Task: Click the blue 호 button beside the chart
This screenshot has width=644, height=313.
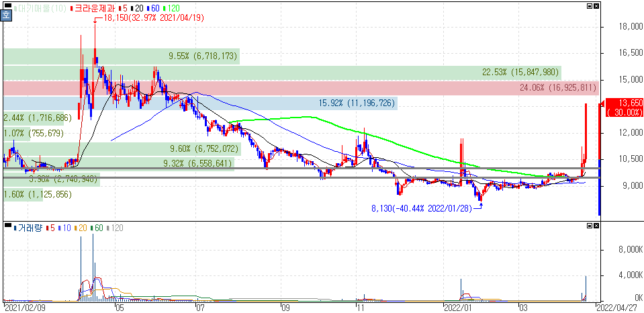Action: pos(7,16)
